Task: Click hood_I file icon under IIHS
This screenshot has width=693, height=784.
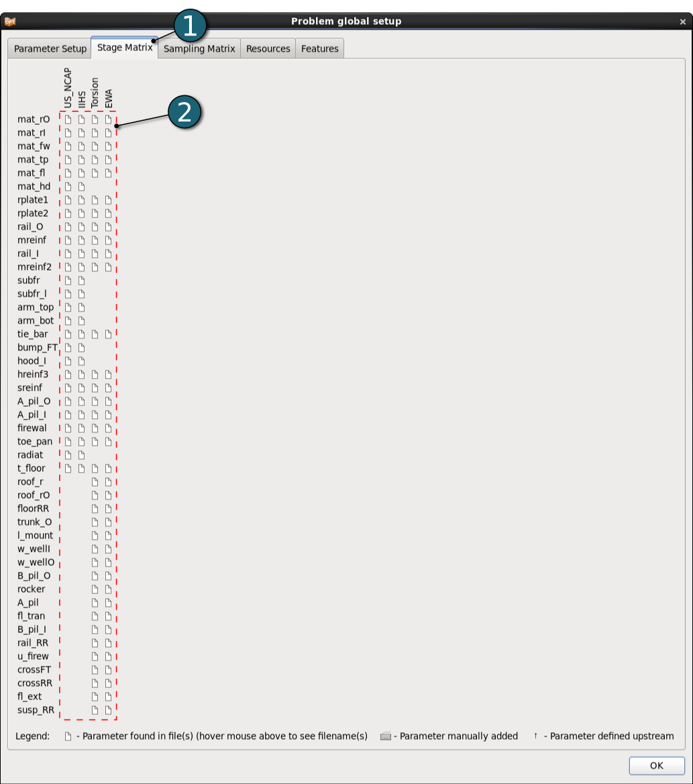Action: point(81,361)
